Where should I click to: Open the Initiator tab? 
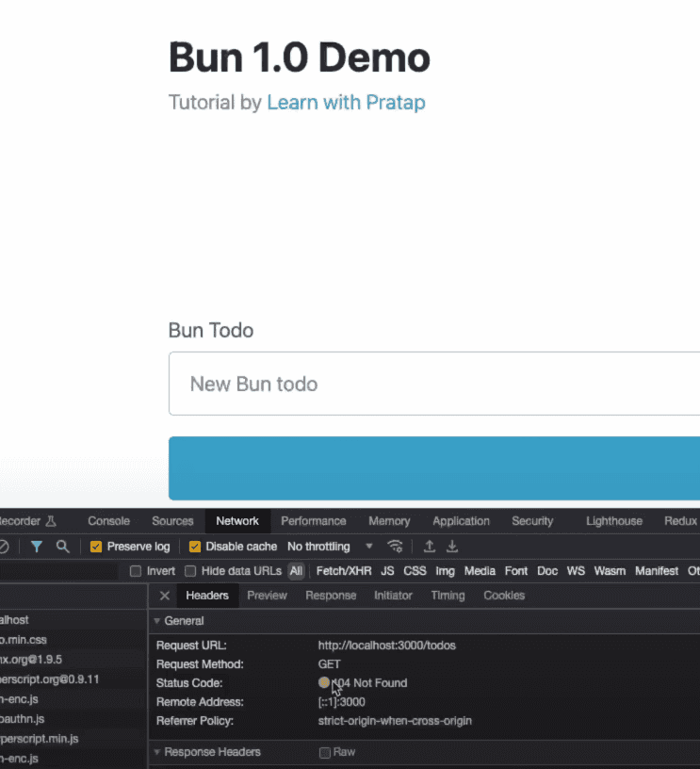click(x=393, y=596)
